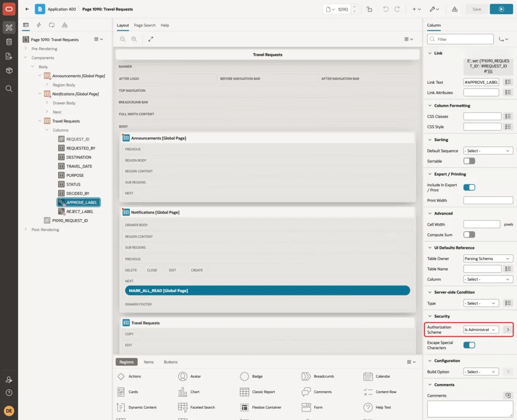Open the CSS Classes pick list icon

tap(508, 117)
